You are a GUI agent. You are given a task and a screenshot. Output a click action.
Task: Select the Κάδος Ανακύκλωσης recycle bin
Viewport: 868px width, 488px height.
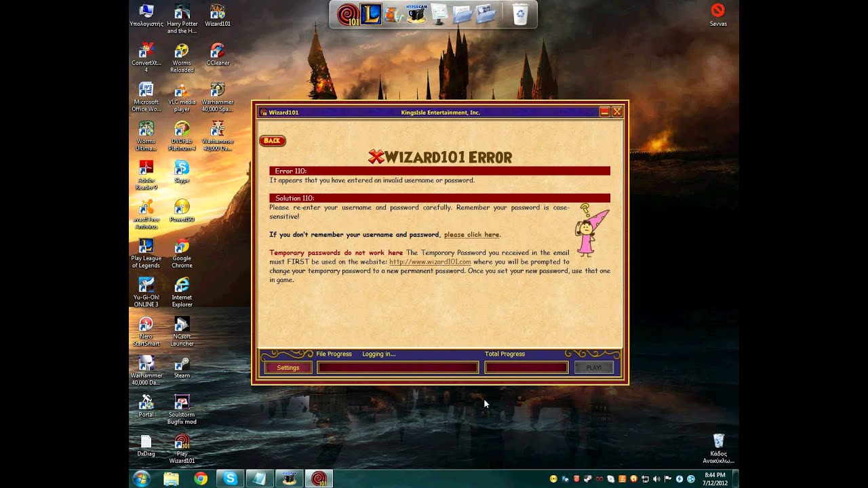(x=719, y=449)
